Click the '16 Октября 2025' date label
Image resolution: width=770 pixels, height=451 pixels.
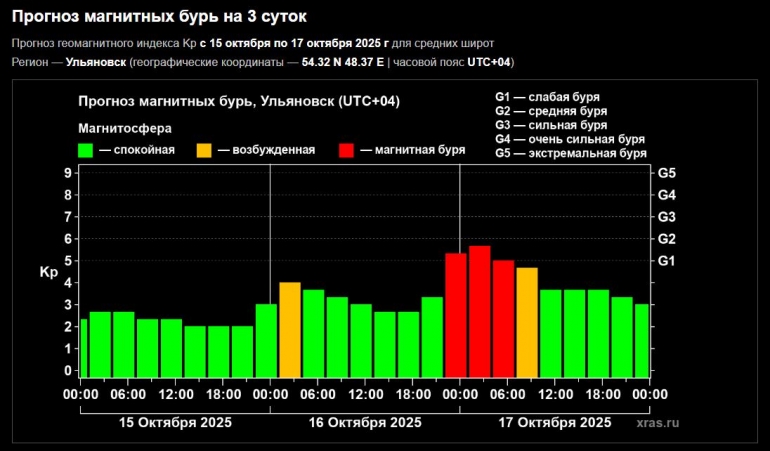click(x=365, y=423)
